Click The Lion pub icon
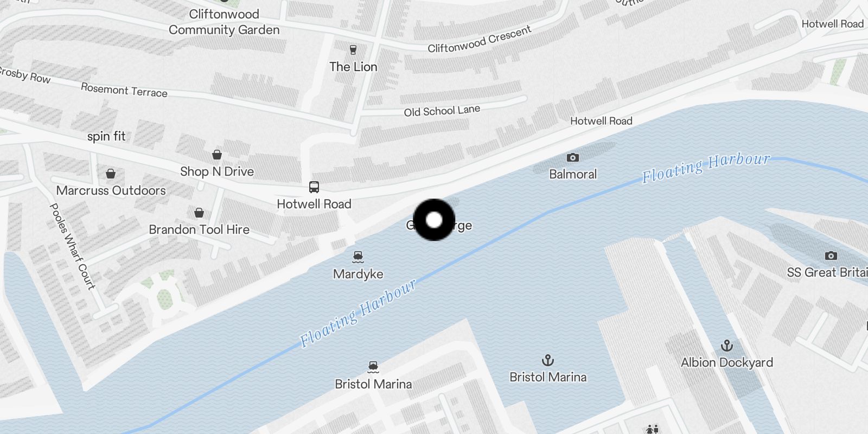The height and width of the screenshot is (434, 868). (353, 50)
